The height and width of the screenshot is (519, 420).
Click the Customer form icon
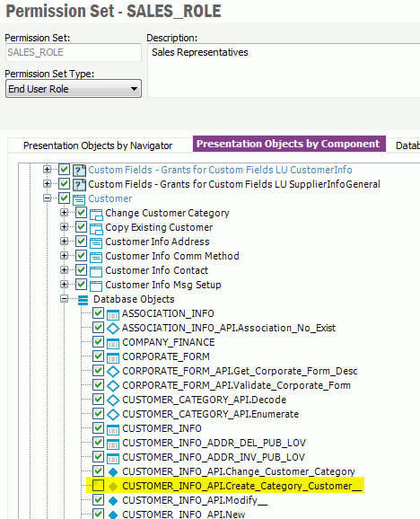click(79, 199)
